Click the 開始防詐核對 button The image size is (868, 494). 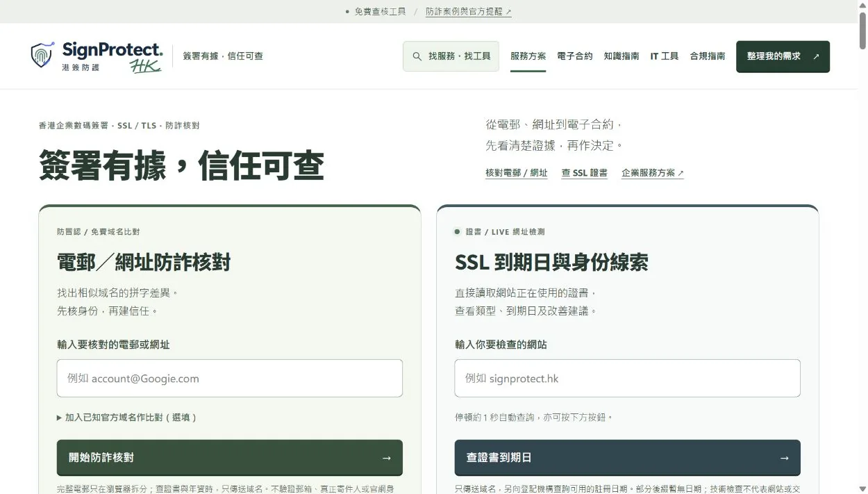coord(230,458)
